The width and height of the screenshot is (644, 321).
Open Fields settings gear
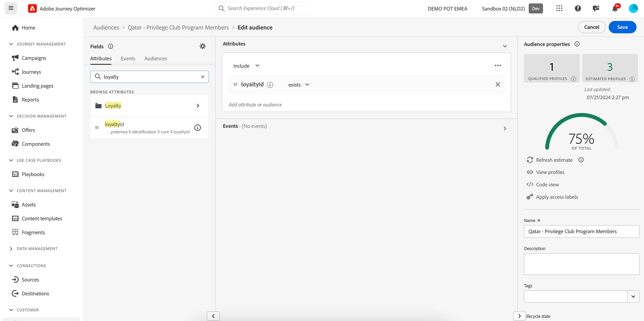(x=202, y=46)
